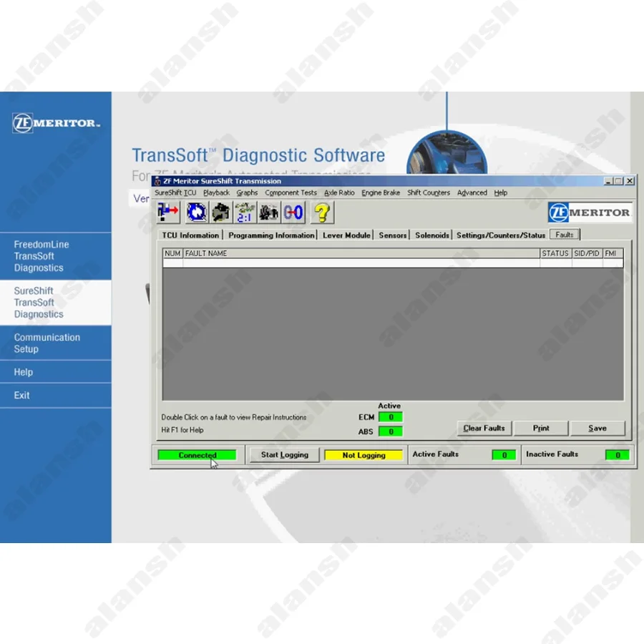Open the Graphs menu
The image size is (644, 644).
247,192
